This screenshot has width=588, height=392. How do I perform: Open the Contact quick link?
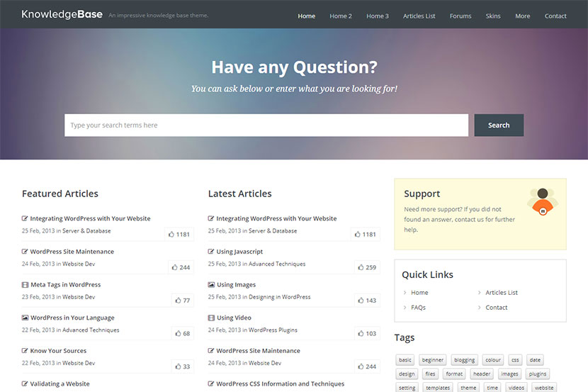pyautogui.click(x=496, y=308)
